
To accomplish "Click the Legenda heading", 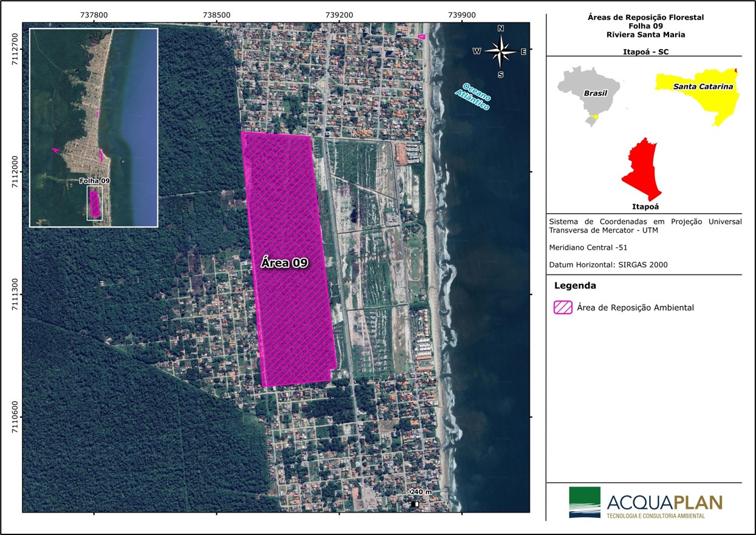I will pos(575,285).
